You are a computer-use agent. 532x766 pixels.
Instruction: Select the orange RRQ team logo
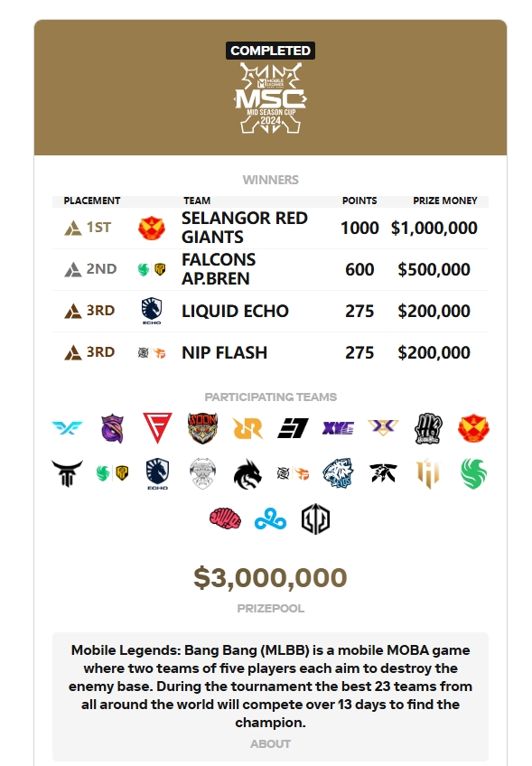(x=247, y=428)
